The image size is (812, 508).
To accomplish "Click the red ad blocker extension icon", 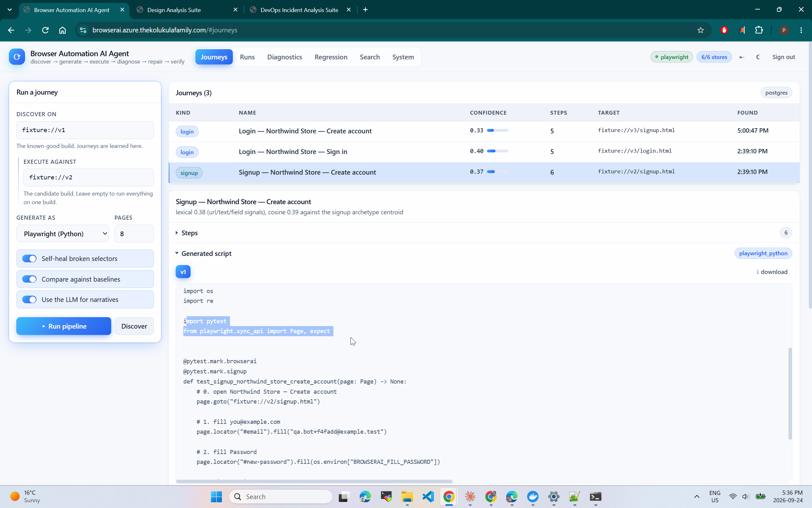I will 724,30.
